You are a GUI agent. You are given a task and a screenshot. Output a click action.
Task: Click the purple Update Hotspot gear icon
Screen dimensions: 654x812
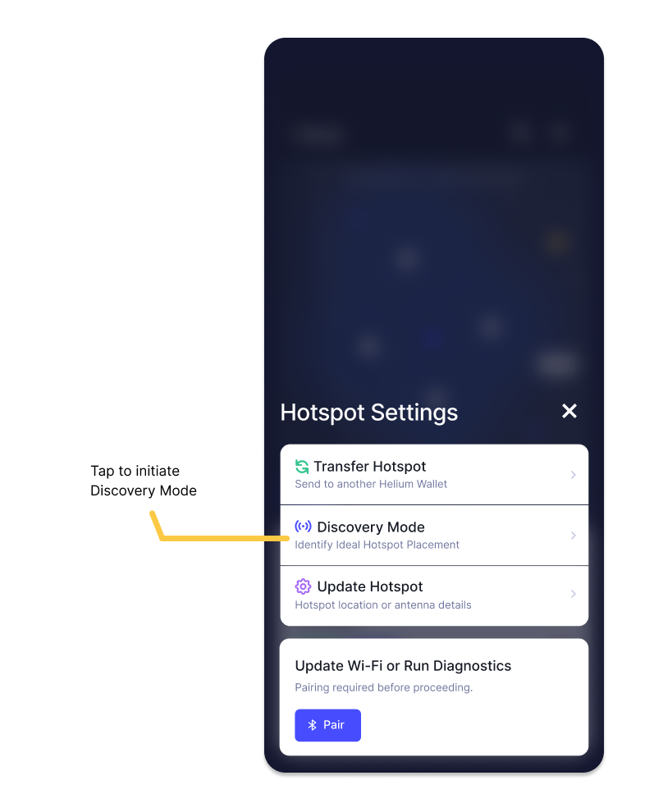point(303,586)
